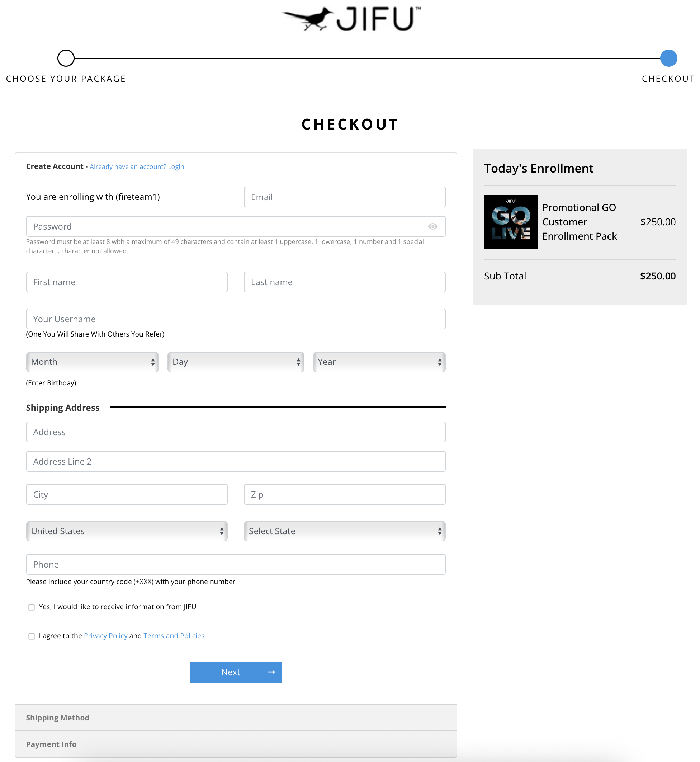Click the Sub Total label

[505, 276]
